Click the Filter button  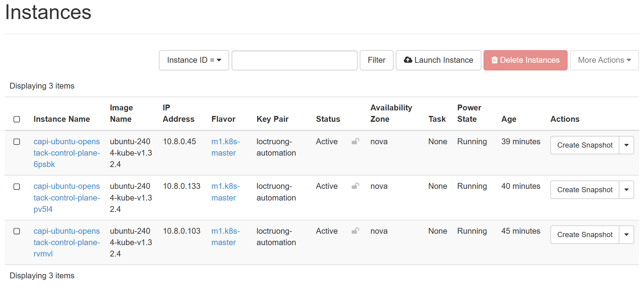click(x=376, y=60)
